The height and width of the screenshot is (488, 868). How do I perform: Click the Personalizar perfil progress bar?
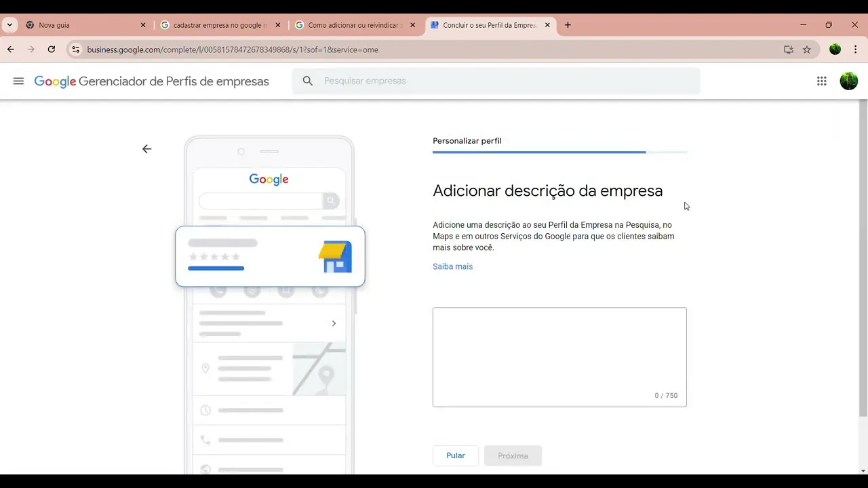point(560,152)
